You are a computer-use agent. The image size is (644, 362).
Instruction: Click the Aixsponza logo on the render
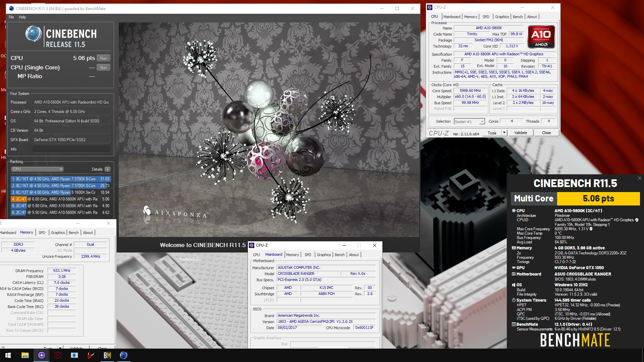click(175, 213)
